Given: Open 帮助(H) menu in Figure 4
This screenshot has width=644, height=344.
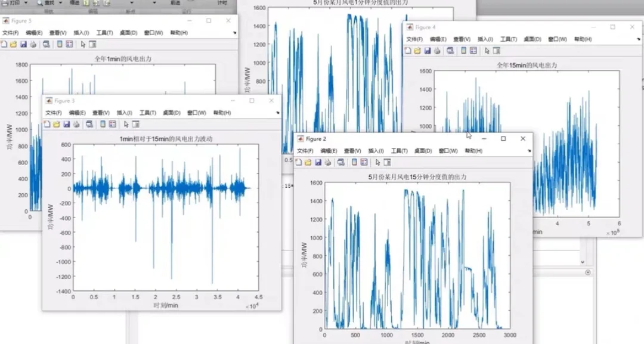Looking at the screenshot, I should (583, 39).
